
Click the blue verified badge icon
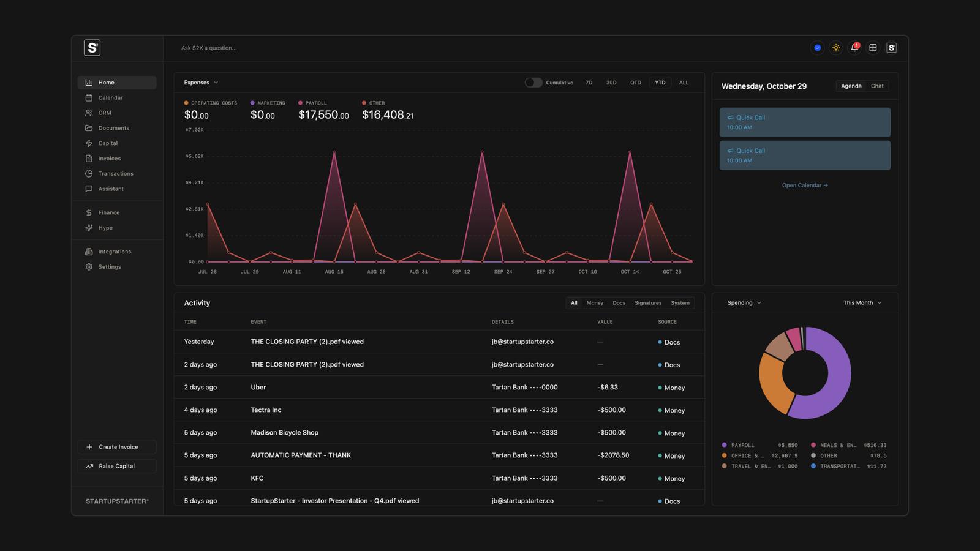(817, 48)
